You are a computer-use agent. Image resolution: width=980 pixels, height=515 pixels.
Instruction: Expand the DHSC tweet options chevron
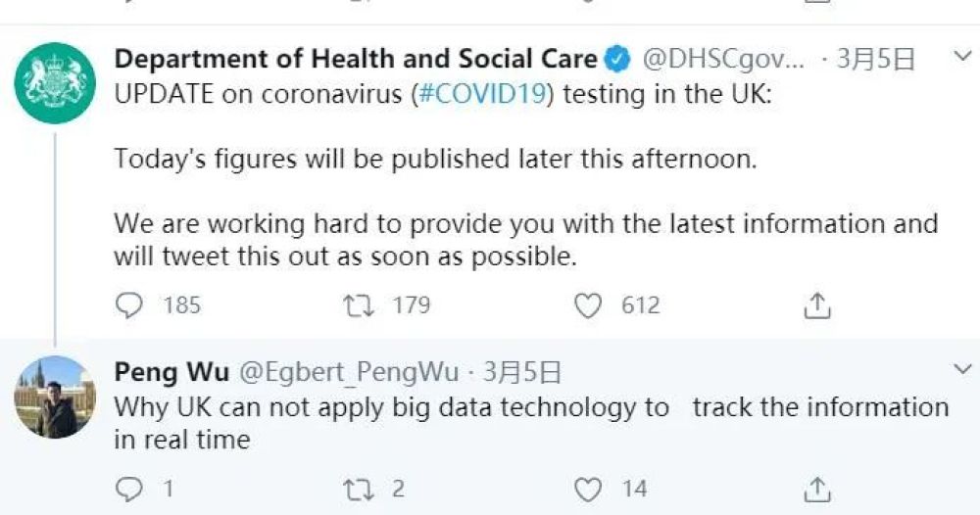(961, 58)
